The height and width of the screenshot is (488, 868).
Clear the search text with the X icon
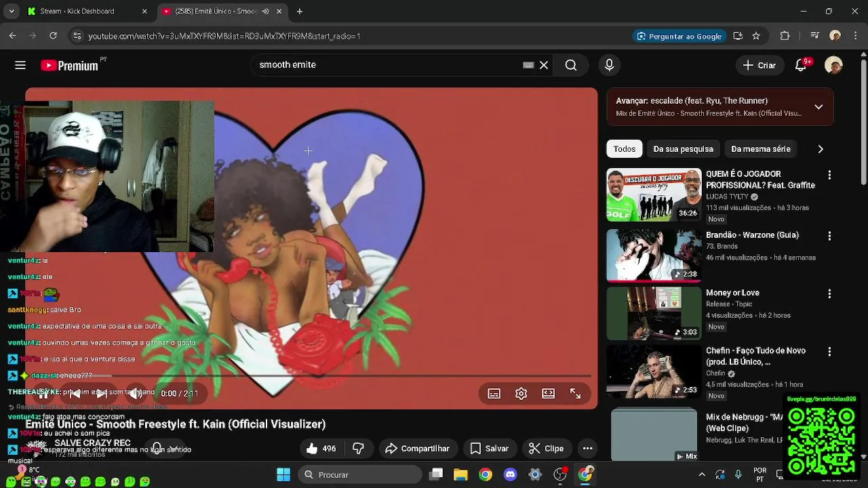544,65
